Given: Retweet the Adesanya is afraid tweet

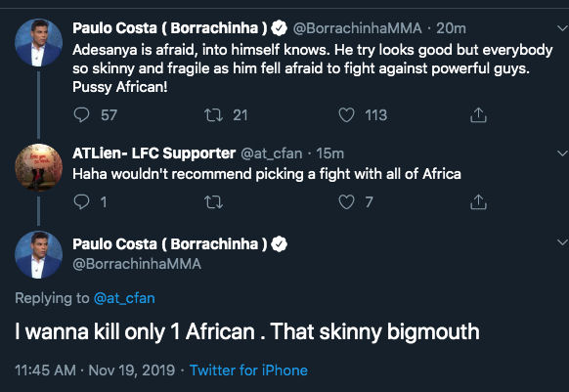Looking at the screenshot, I should [213, 115].
